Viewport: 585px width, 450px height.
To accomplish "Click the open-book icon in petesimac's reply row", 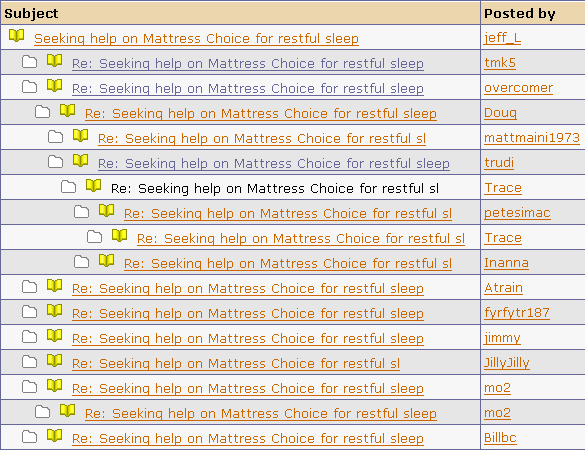I will pos(107,211).
